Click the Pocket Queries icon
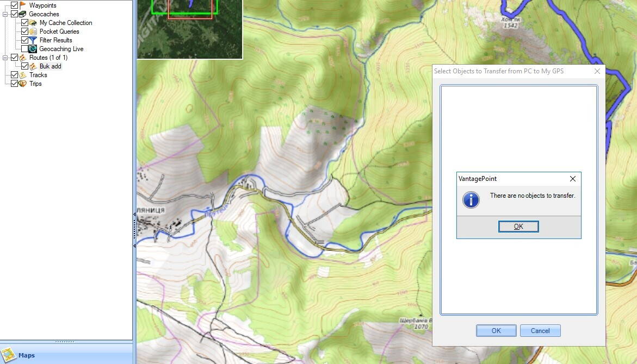Viewport: 637px width, 364px height. click(x=33, y=32)
